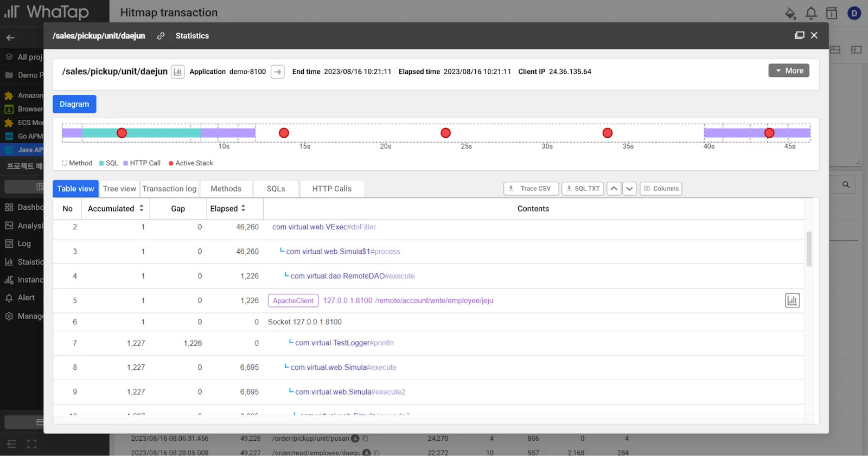Open the Instance menu in the sidebar
The image size is (868, 456).
click(24, 280)
